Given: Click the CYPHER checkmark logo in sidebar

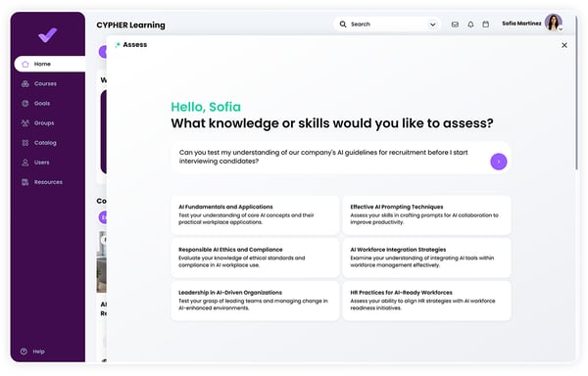Looking at the screenshot, I should (48, 35).
